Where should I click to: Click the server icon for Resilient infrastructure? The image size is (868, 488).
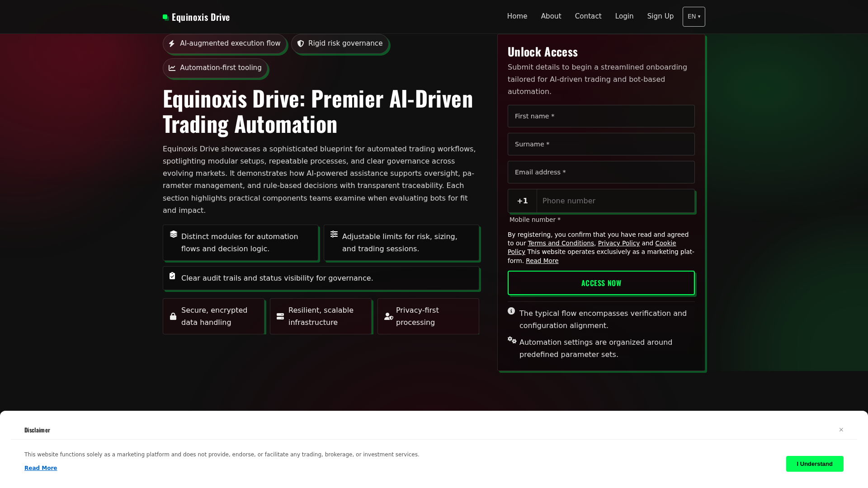click(x=280, y=316)
